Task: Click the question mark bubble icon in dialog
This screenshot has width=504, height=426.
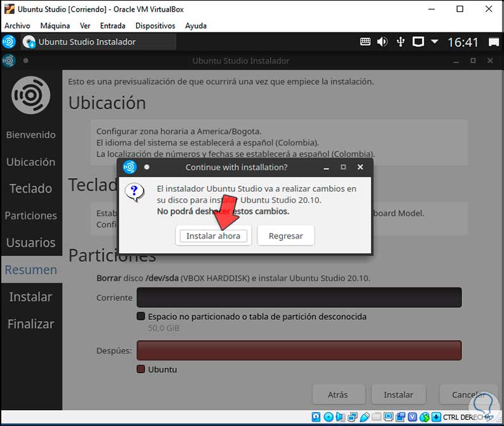Action: click(134, 192)
